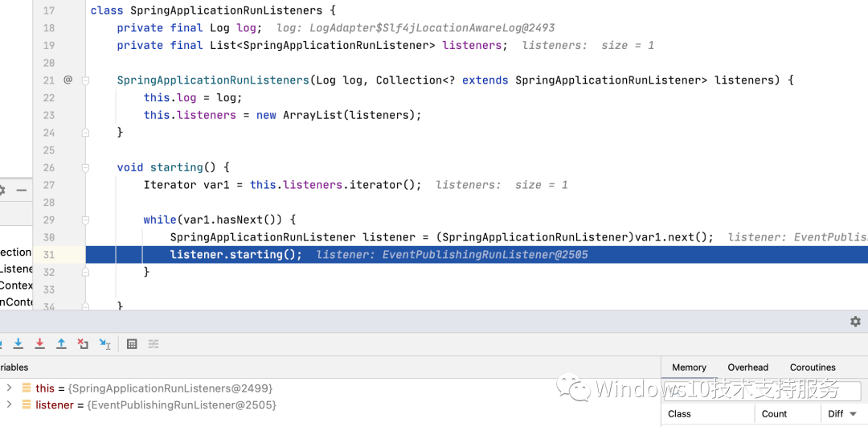Collapse the constructor fold marker at line 21
The image size is (868, 427).
point(85,80)
